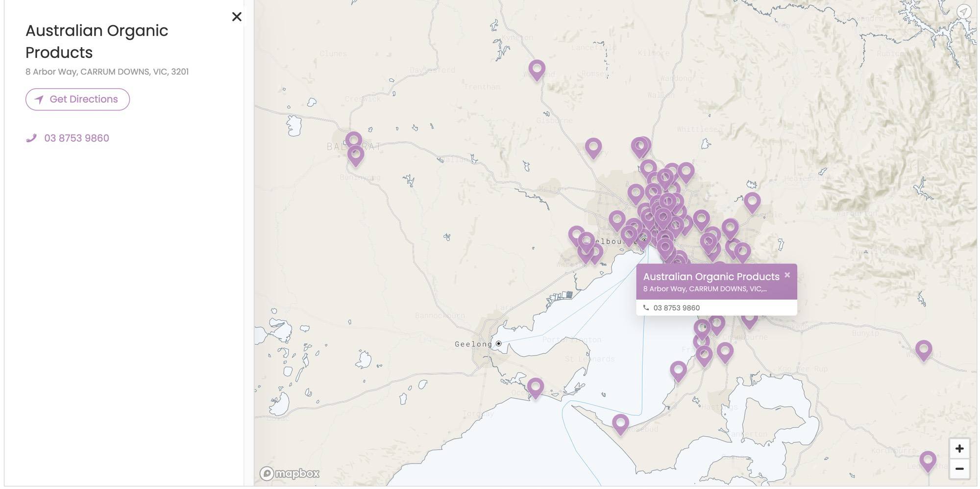Call the 03 8753 9860 phone link
Viewport: 980px width, 489px height.
click(x=76, y=138)
